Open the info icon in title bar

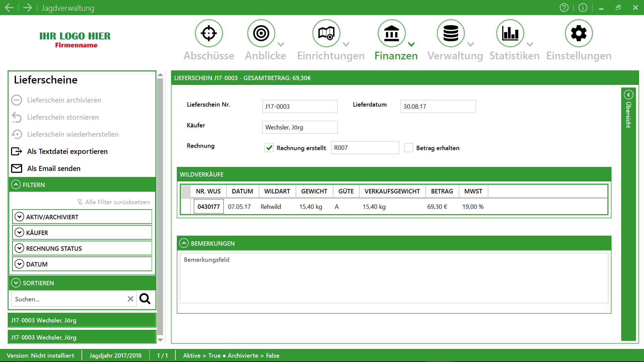coord(583,7)
